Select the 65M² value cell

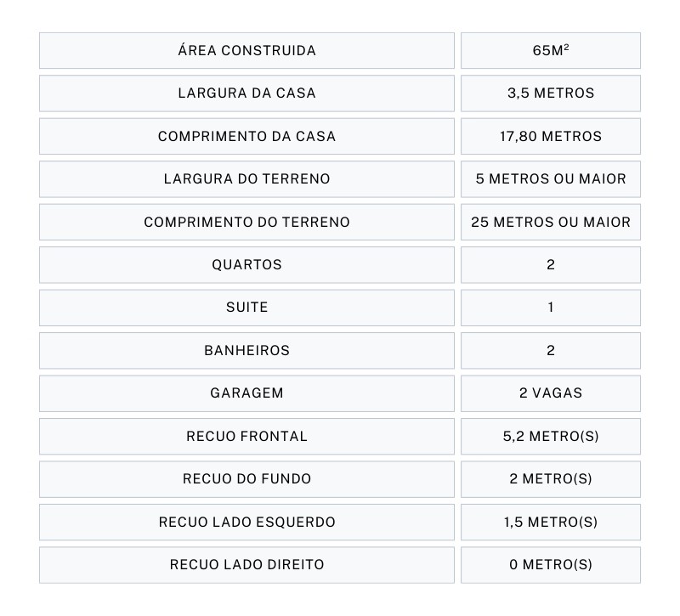(x=550, y=50)
